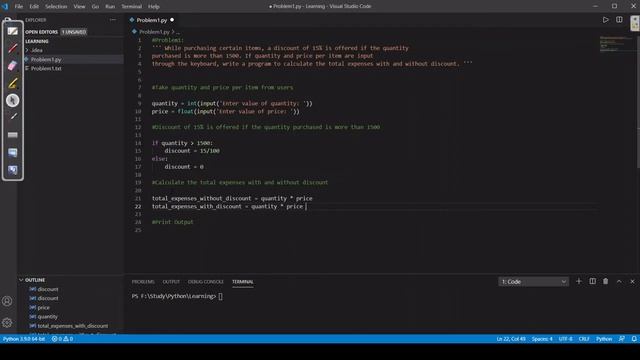Viewport: 640px width, 360px height.
Task: Click in the terminal prompt line
Action: tap(177, 296)
